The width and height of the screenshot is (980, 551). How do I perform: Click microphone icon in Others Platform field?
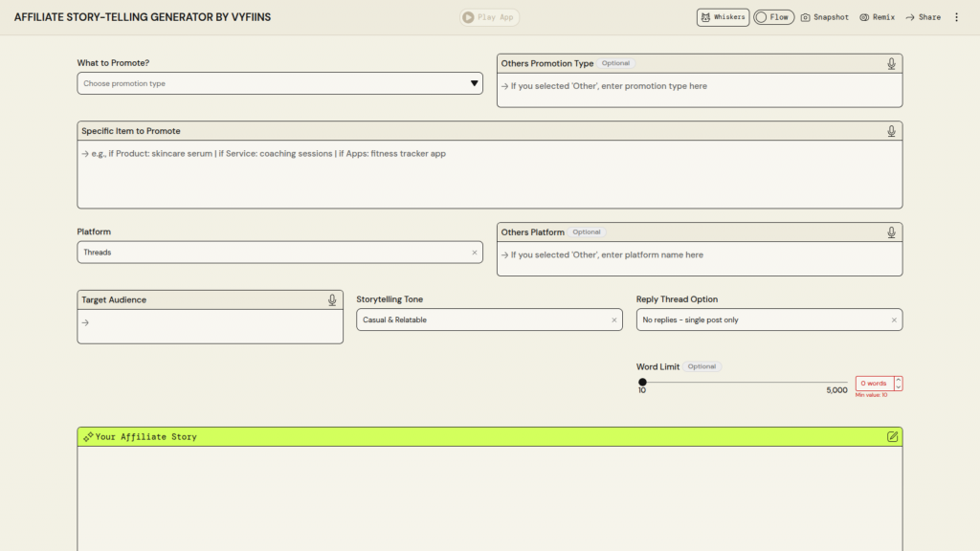pos(891,232)
